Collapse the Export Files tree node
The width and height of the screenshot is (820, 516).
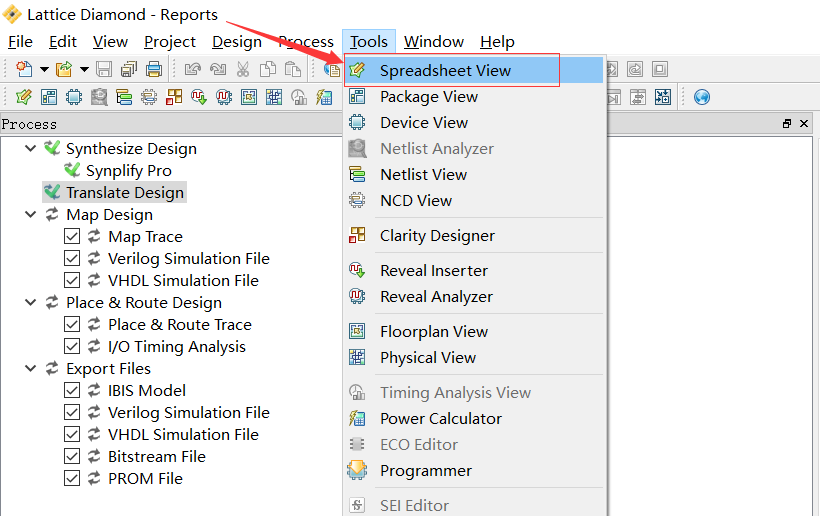pyautogui.click(x=30, y=369)
